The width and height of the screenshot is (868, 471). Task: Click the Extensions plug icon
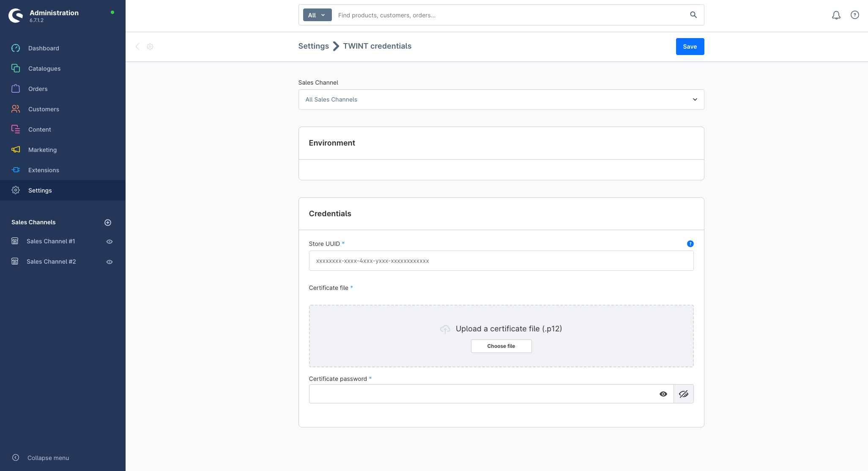[16, 170]
